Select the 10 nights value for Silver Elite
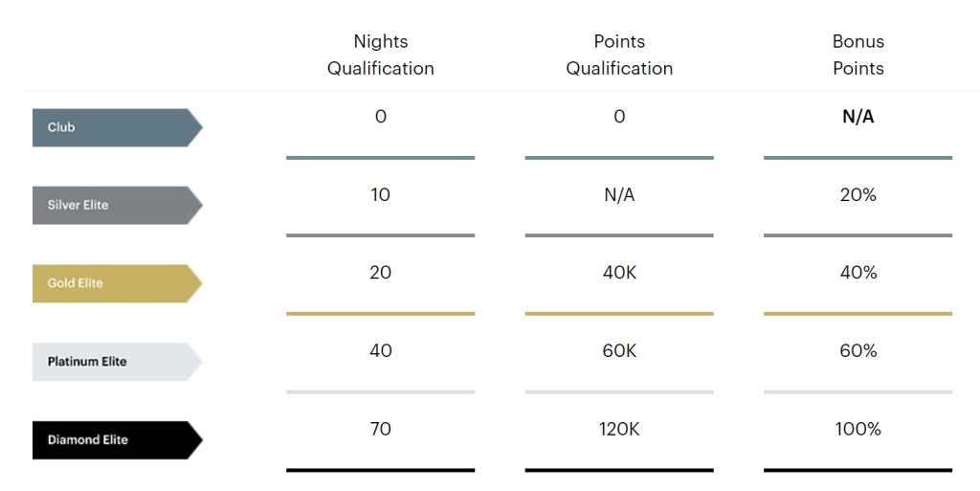 tap(381, 195)
